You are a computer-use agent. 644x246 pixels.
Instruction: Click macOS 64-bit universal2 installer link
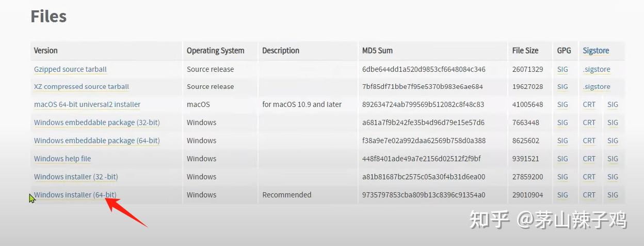pos(87,104)
